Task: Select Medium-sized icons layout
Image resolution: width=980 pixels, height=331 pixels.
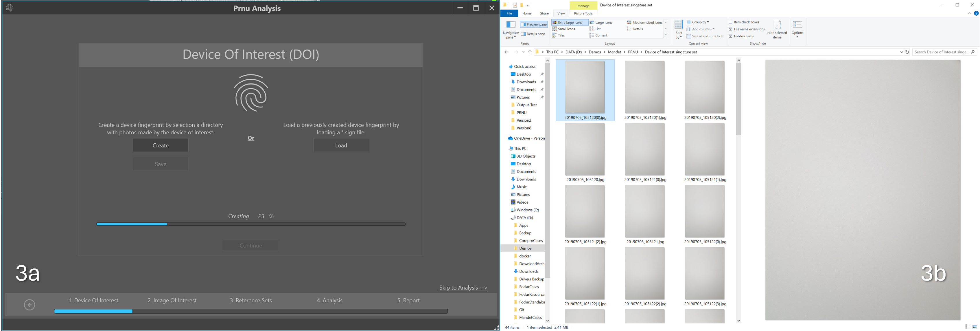Action: [x=644, y=23]
